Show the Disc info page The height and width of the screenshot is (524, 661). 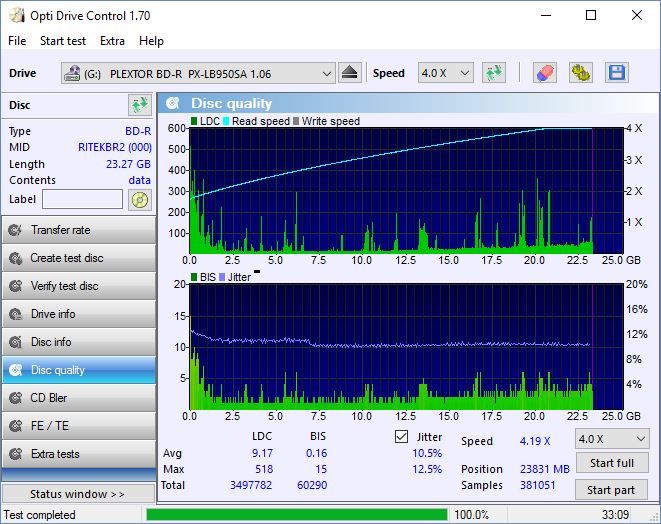[x=79, y=342]
